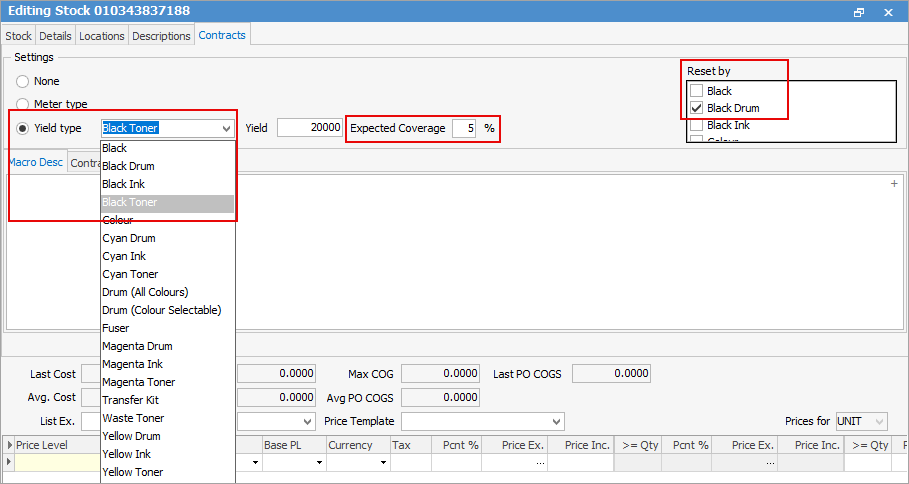This screenshot has width=909, height=484.
Task: Collapse the Yield type dropdown arrow
Action: tap(227, 129)
